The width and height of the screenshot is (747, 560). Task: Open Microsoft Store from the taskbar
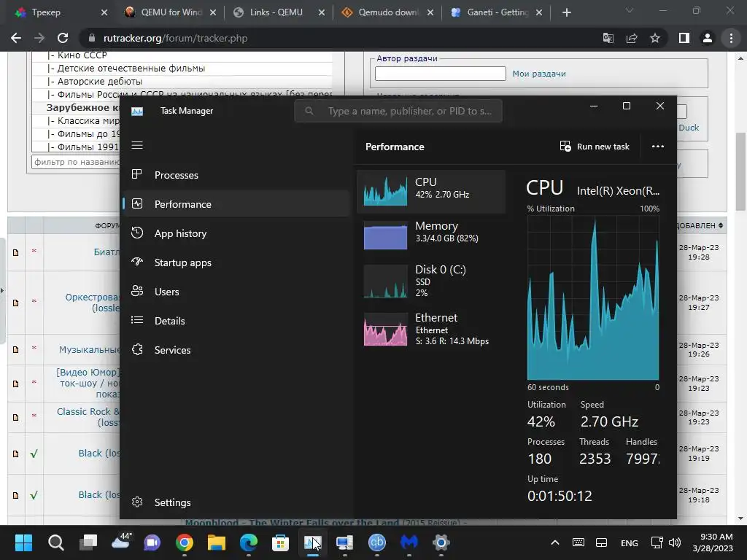pyautogui.click(x=280, y=542)
